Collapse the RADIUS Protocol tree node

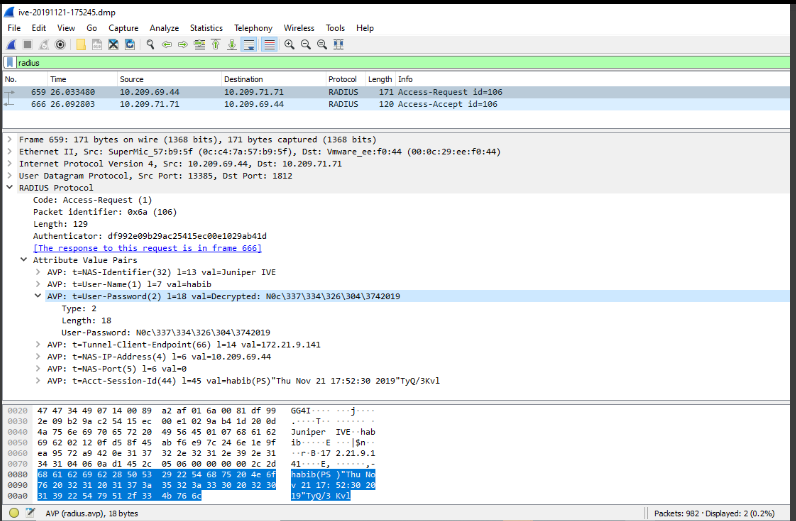tap(10, 187)
